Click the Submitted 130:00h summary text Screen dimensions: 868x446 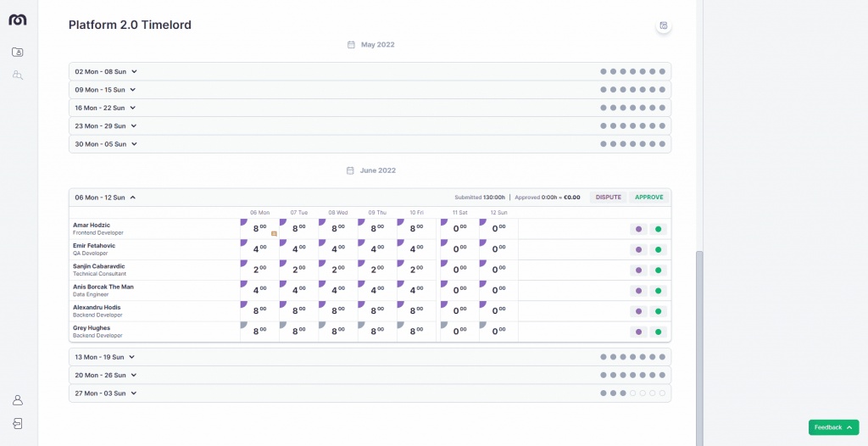click(480, 198)
